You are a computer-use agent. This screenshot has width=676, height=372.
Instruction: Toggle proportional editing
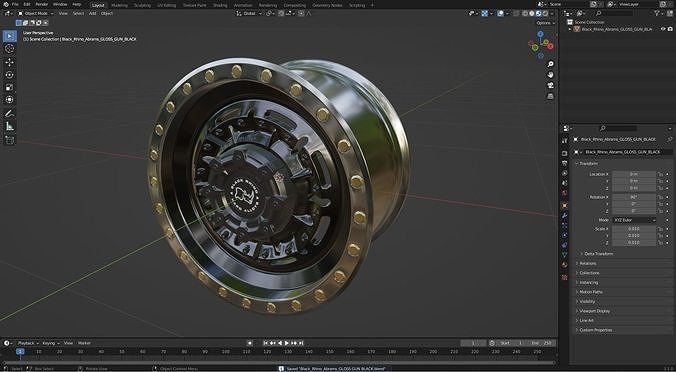[x=301, y=13]
